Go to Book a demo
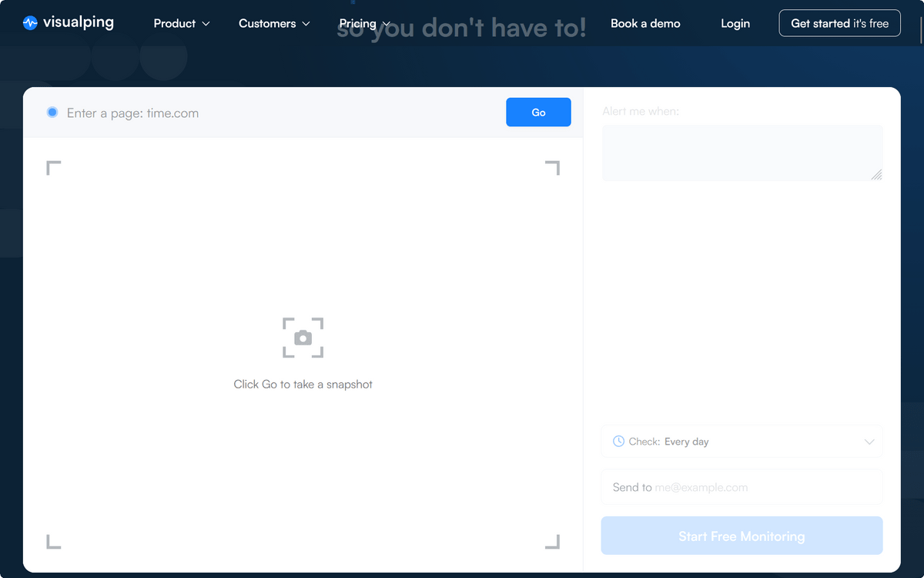Screen dimensions: 924x578 point(645,24)
